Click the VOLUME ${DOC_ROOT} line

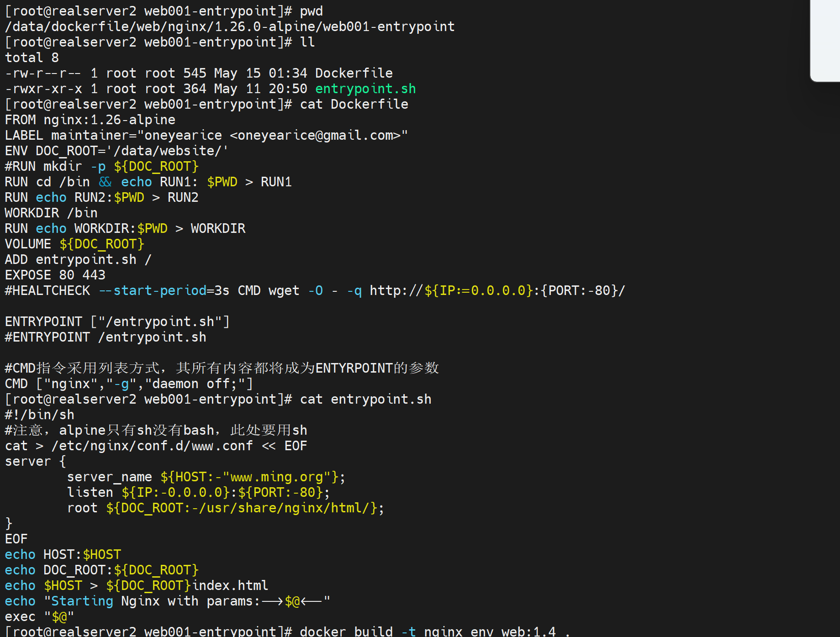click(74, 244)
